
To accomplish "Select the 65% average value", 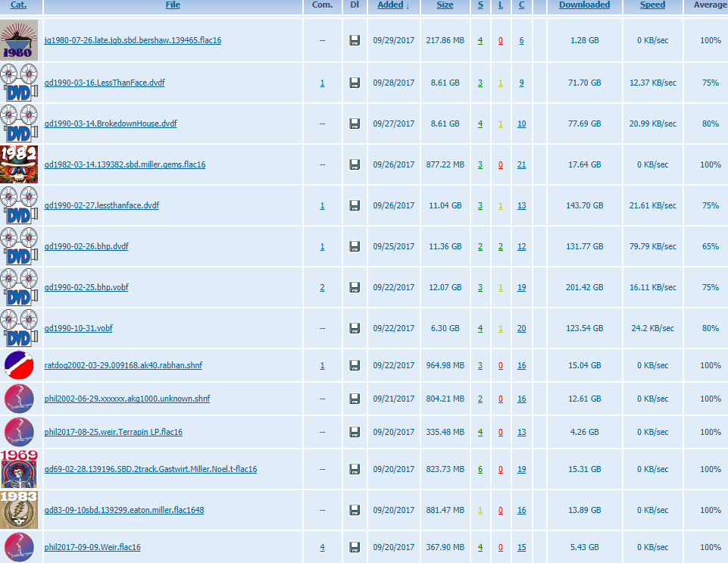I will point(711,246).
